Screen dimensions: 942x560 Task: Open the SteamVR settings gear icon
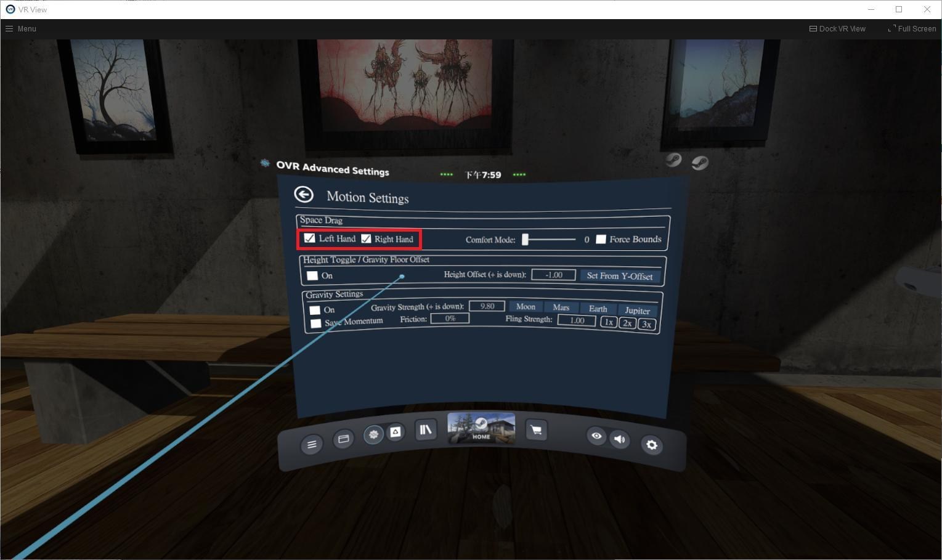click(x=651, y=444)
